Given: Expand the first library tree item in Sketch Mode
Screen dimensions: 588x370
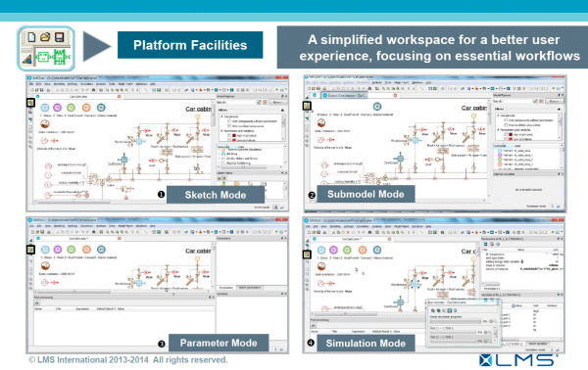Looking at the screenshot, I should (x=220, y=150).
